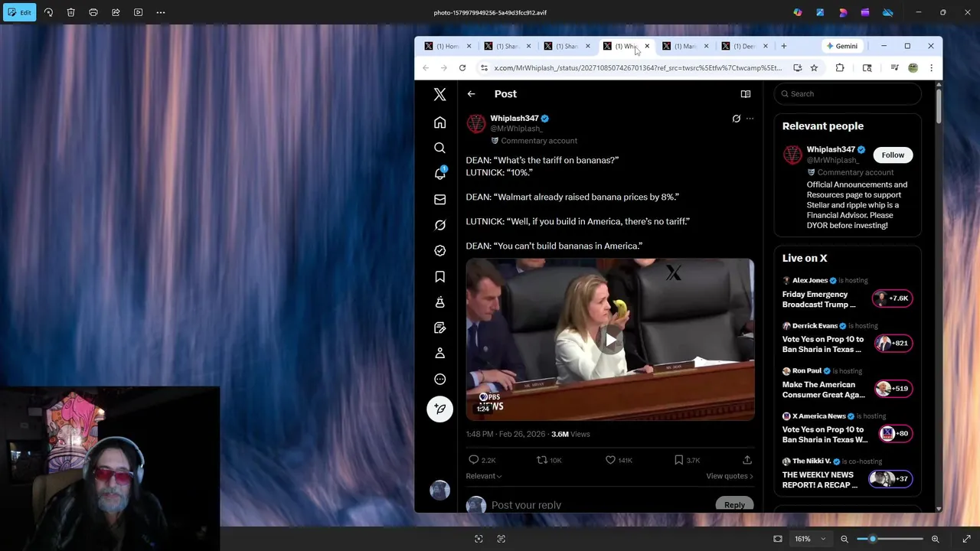Screen dimensions: 980x551
Task: Open X Messages envelope icon
Action: 439,200
